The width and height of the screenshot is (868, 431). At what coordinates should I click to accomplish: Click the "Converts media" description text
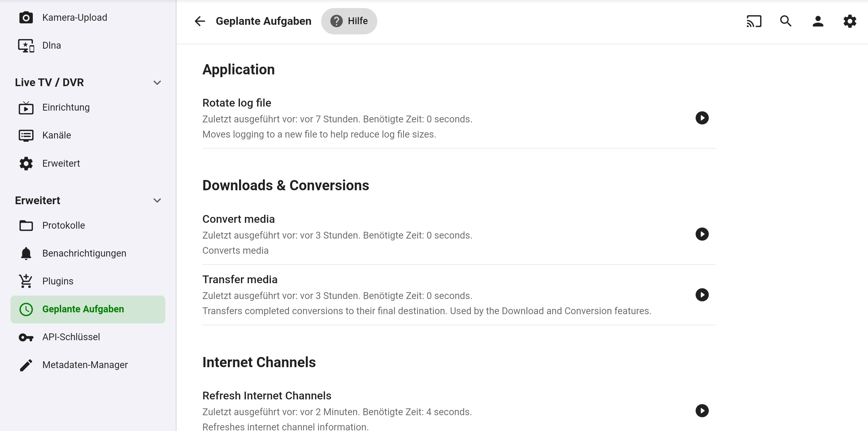coord(236,251)
